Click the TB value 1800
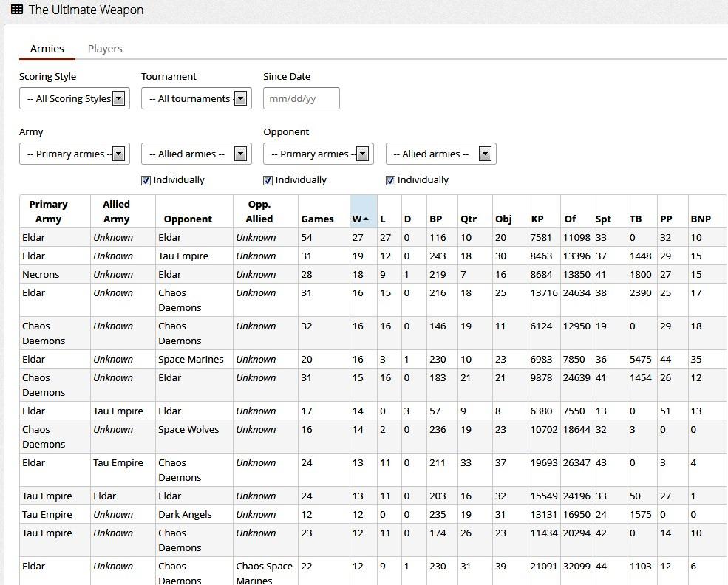The height and width of the screenshot is (585, 728). [x=640, y=275]
